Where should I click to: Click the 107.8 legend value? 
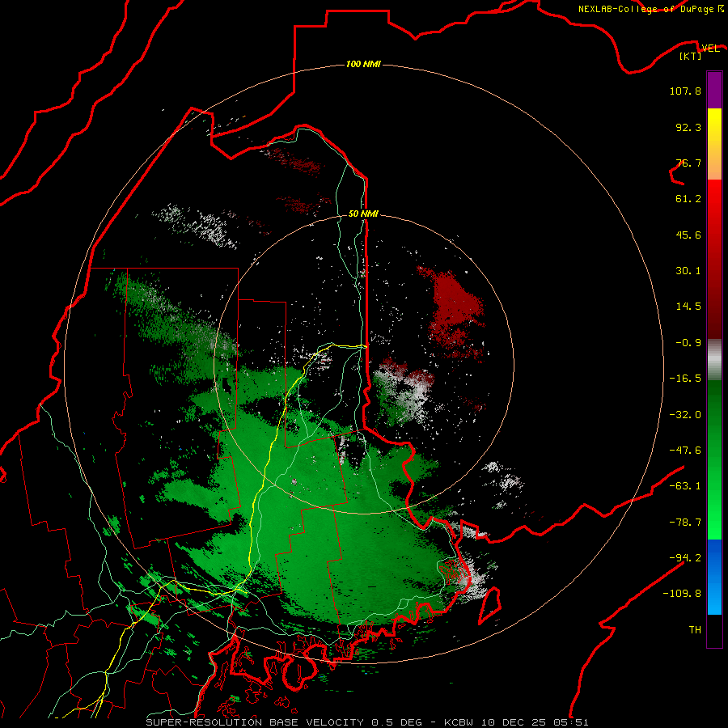click(x=685, y=91)
